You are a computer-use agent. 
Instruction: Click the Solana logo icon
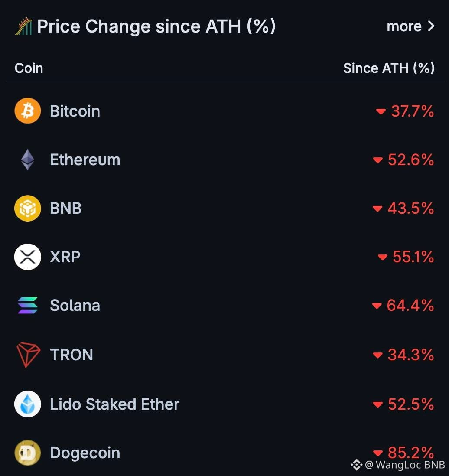28,306
